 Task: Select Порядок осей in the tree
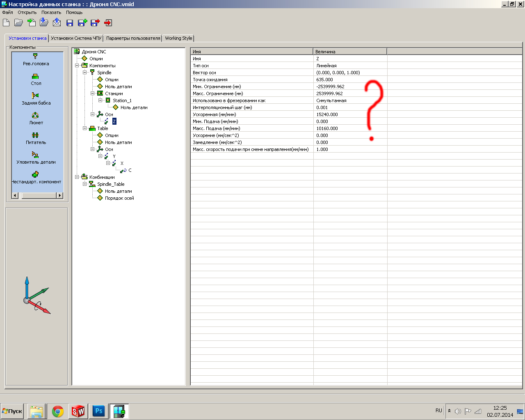click(x=119, y=198)
